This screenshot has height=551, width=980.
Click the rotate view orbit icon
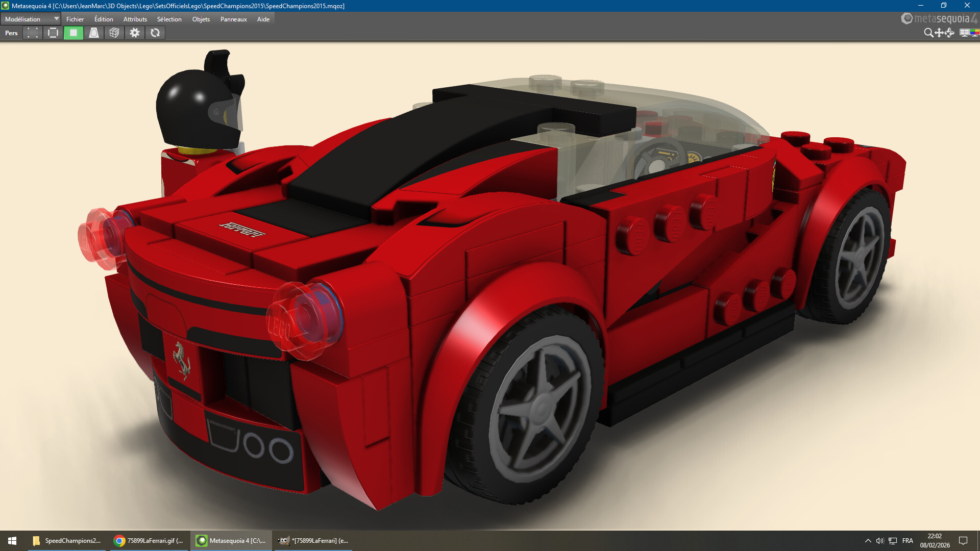[949, 33]
